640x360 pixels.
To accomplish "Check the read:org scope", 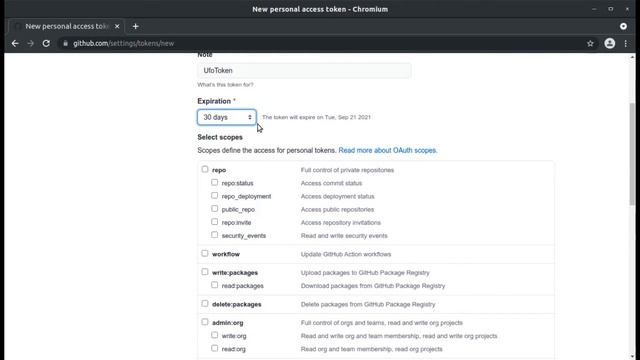I will coord(215,348).
